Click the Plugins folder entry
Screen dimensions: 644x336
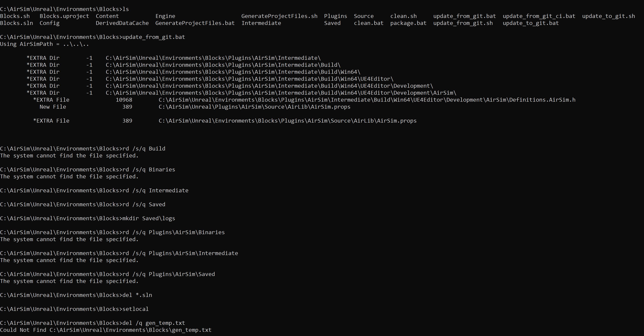pyautogui.click(x=335, y=16)
